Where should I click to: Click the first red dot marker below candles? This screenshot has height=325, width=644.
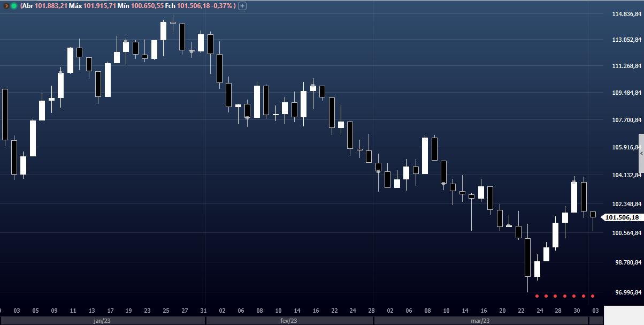click(x=536, y=296)
